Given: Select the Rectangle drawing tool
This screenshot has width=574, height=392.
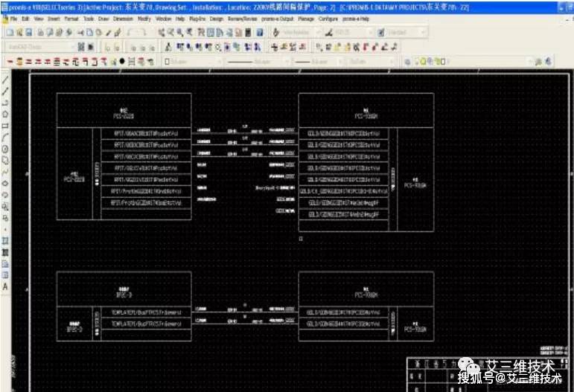Looking at the screenshot, I should (x=5, y=126).
